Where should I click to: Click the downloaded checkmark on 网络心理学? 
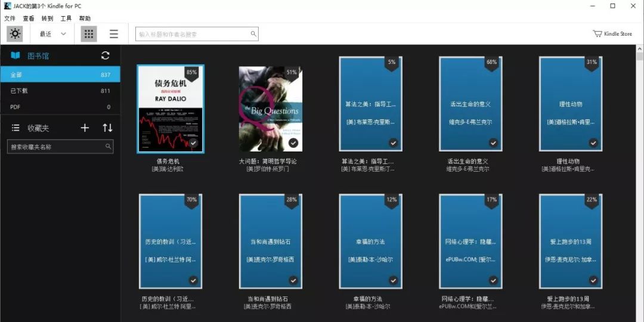coord(493,280)
